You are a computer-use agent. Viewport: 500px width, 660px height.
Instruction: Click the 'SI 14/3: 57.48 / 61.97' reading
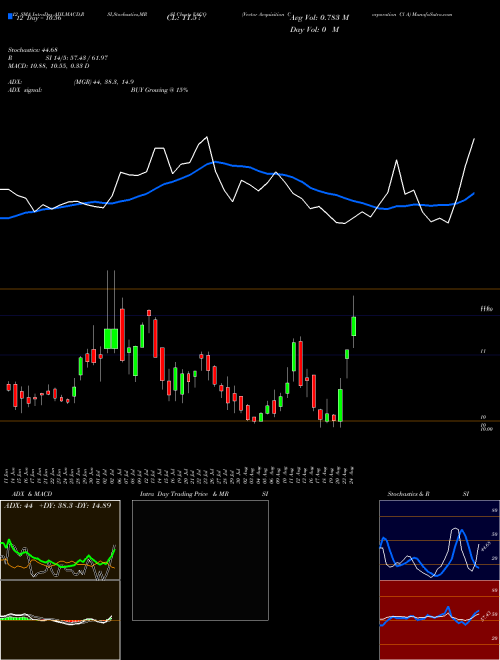[77, 58]
